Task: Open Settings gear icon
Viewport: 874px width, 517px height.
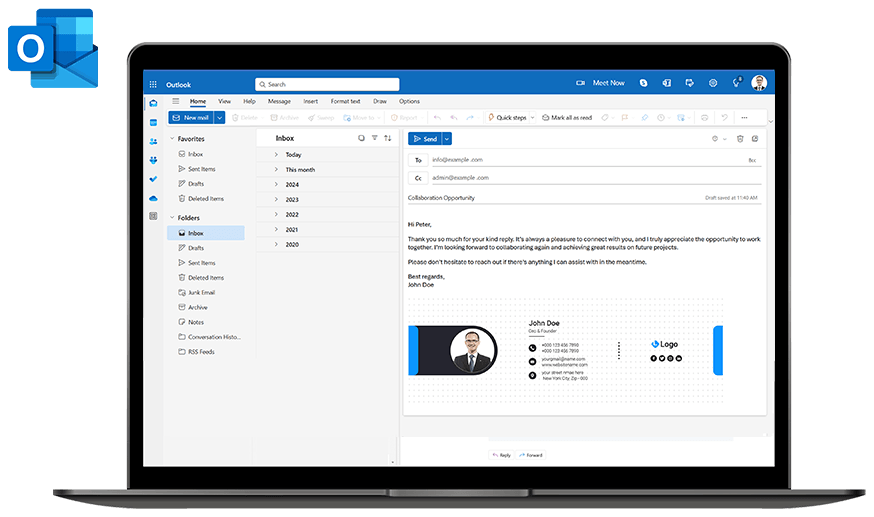Action: [713, 83]
